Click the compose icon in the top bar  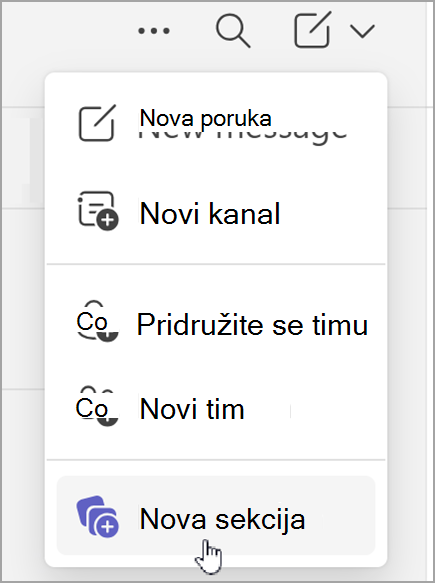[312, 30]
